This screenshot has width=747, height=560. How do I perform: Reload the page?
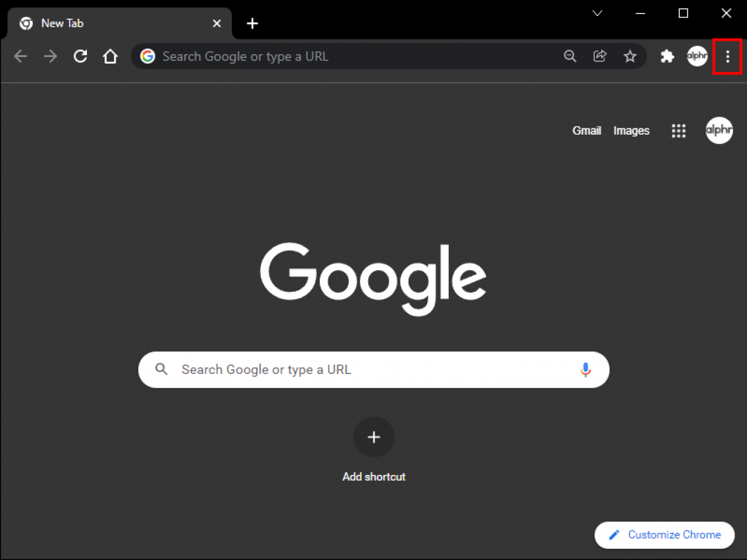tap(80, 56)
